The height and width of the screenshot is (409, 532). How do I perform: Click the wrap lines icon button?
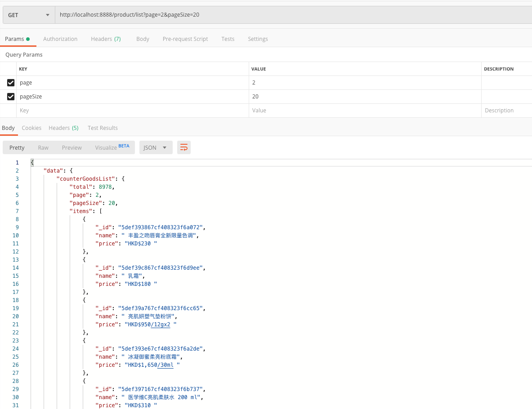click(x=183, y=147)
